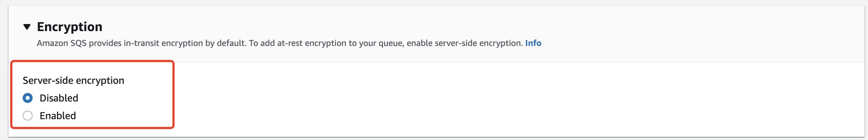Click the Enabled option label
The image size is (868, 140).
click(58, 116)
